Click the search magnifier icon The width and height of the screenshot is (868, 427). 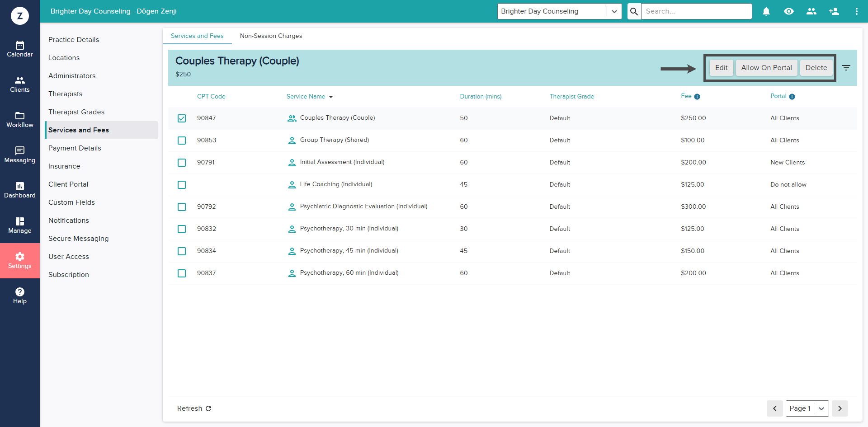pyautogui.click(x=634, y=11)
